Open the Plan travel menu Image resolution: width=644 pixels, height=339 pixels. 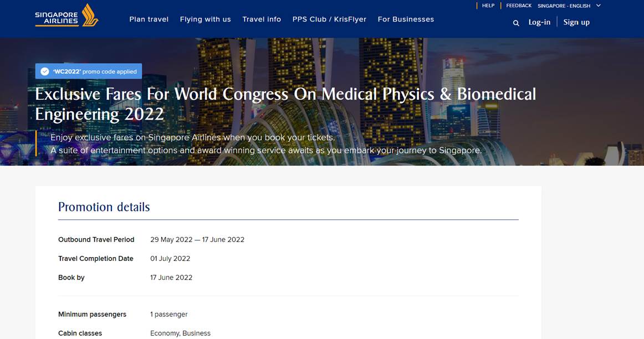pos(149,19)
